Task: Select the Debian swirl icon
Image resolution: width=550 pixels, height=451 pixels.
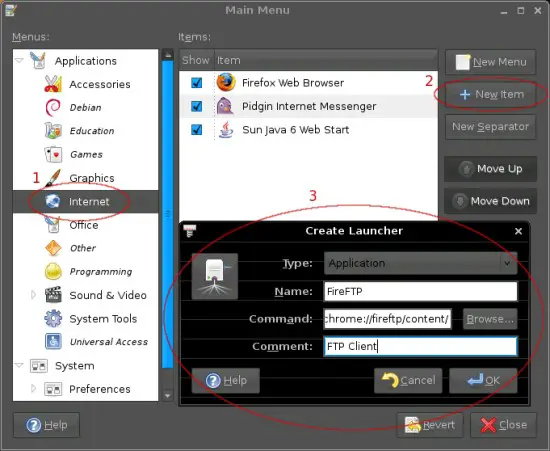Action: (53, 107)
